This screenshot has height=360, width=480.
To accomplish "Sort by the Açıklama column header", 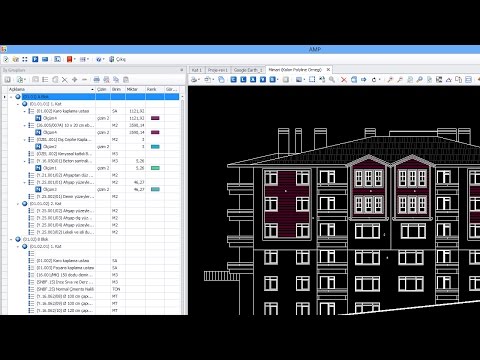I will click(x=52, y=89).
